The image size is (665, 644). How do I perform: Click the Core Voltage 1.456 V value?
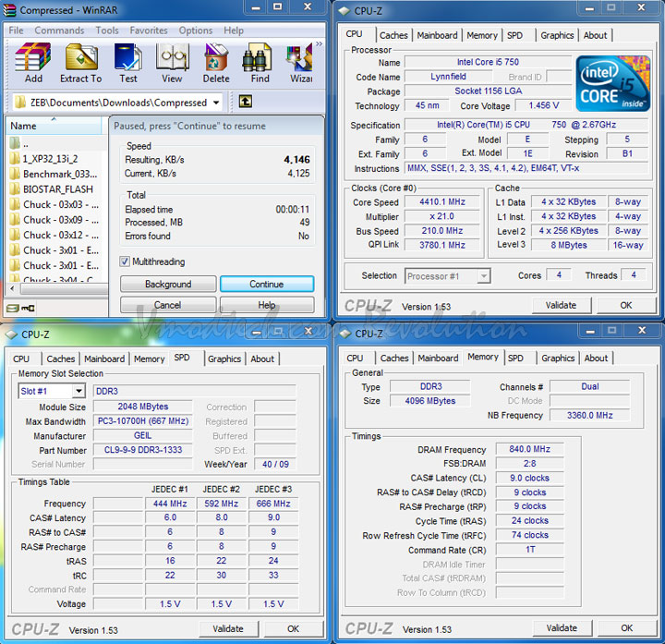[x=544, y=105]
